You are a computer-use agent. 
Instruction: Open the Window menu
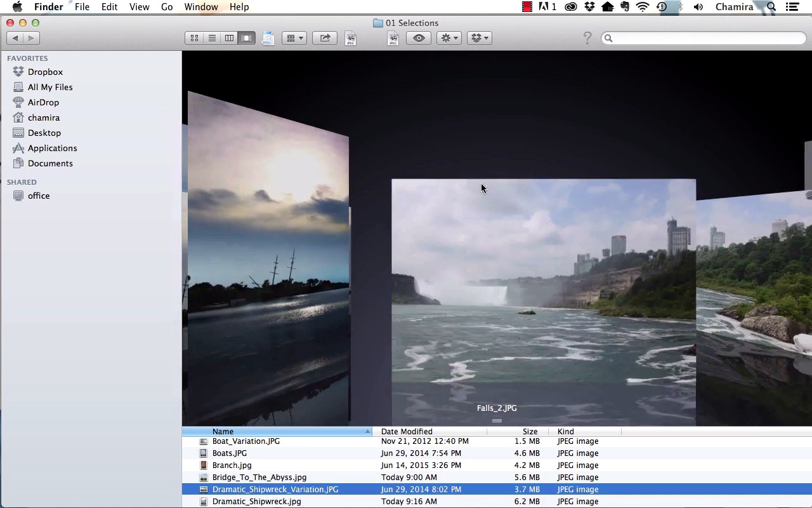(201, 7)
